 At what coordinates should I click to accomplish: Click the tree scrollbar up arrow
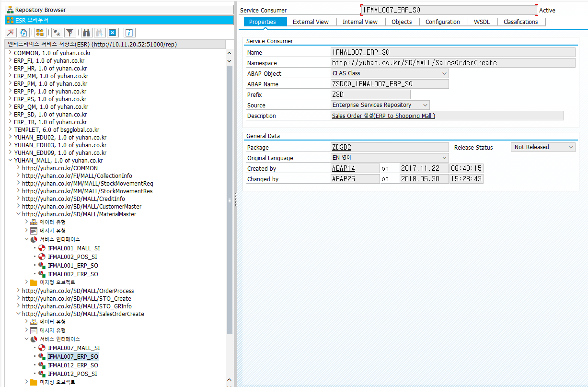click(x=230, y=53)
